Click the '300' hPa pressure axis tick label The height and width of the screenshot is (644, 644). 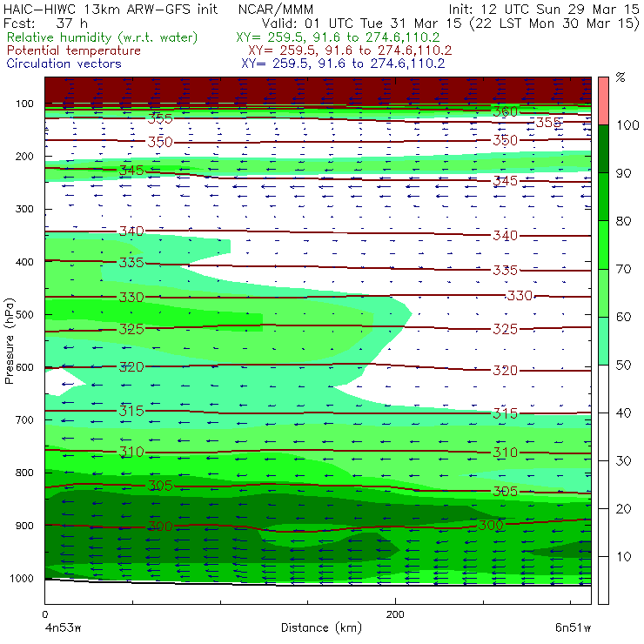pos(24,209)
